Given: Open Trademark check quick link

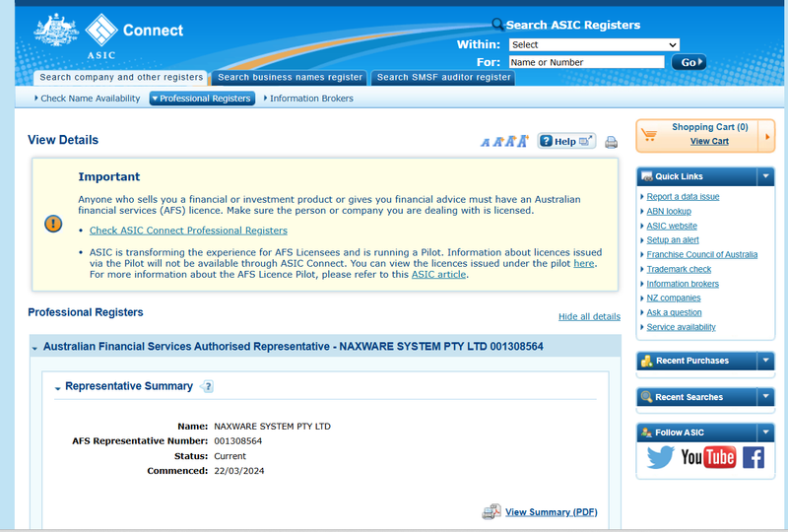Looking at the screenshot, I should pos(679,269).
